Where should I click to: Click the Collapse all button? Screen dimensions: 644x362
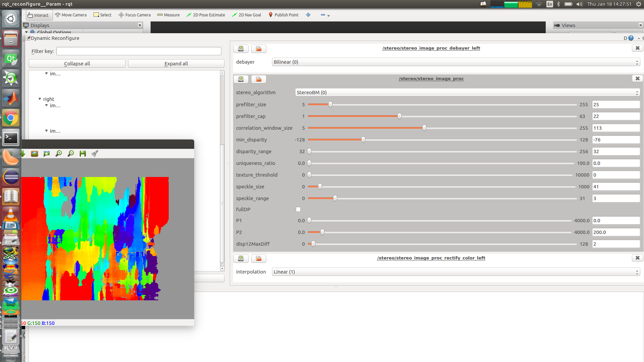(x=77, y=64)
